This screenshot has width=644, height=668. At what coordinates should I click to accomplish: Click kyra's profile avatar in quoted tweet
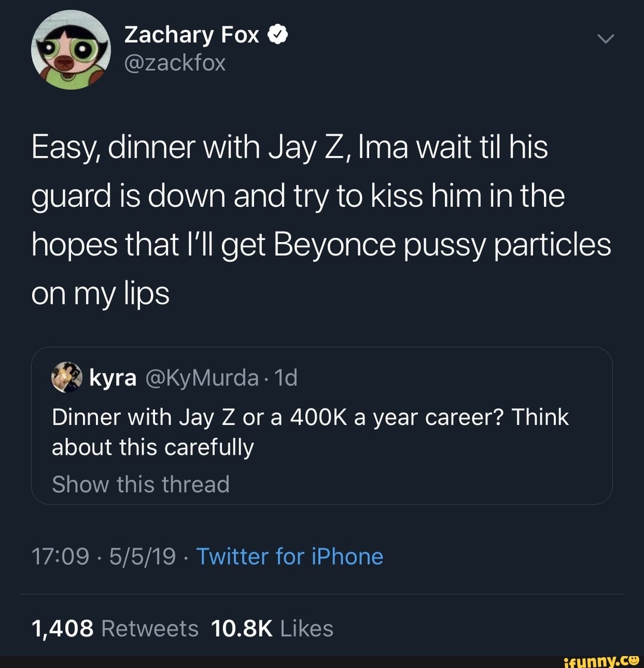click(67, 377)
